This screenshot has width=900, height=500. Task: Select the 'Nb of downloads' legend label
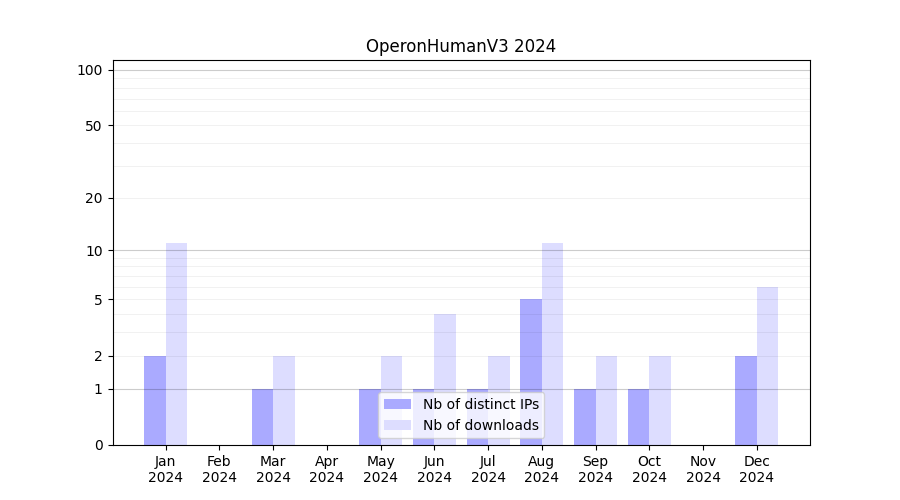pyautogui.click(x=480, y=425)
